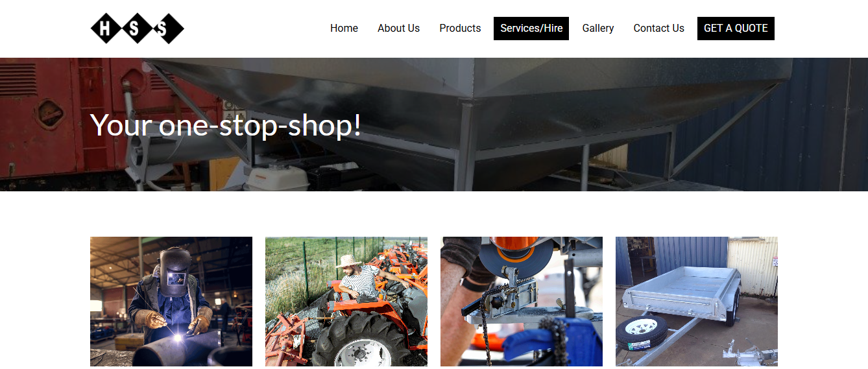
Task: Open the About Us page
Action: point(398,29)
